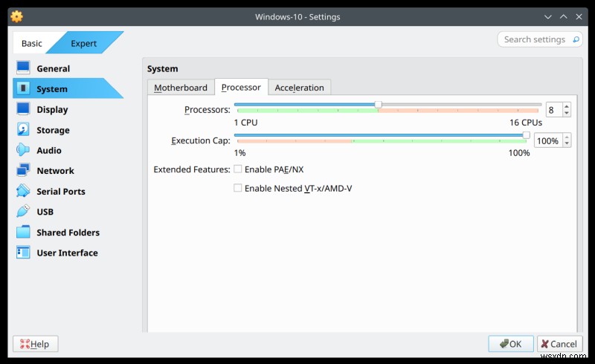Click the Audio speaker icon in sidebar
The height and width of the screenshot is (364, 595).
pos(23,150)
